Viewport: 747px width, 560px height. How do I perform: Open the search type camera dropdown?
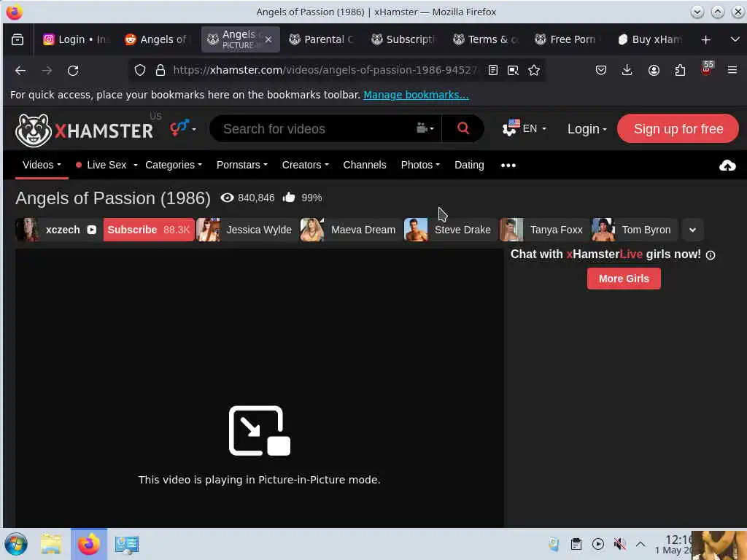pos(425,128)
